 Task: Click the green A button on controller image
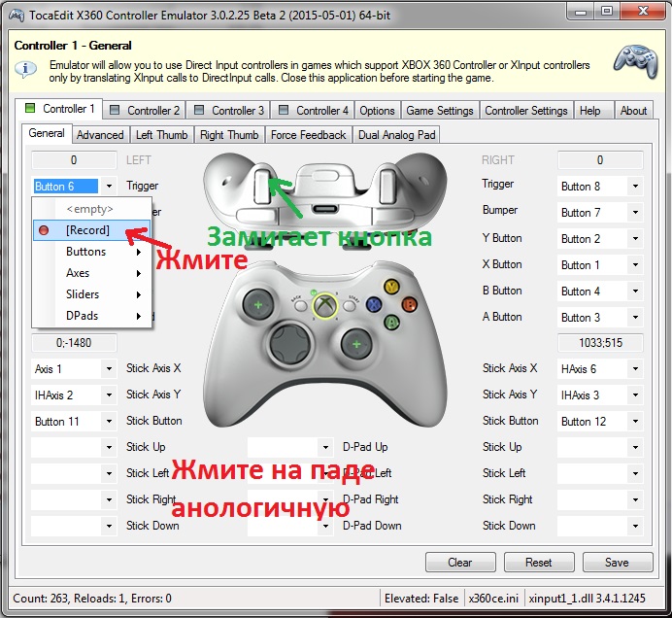coord(391,322)
